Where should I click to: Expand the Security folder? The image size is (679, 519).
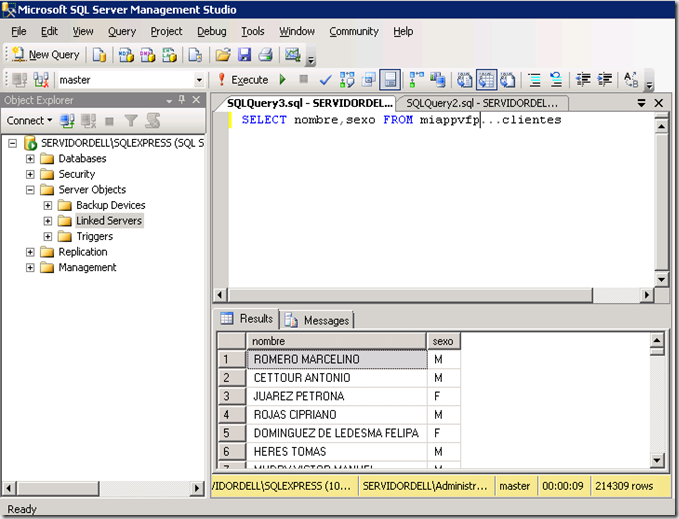point(30,174)
